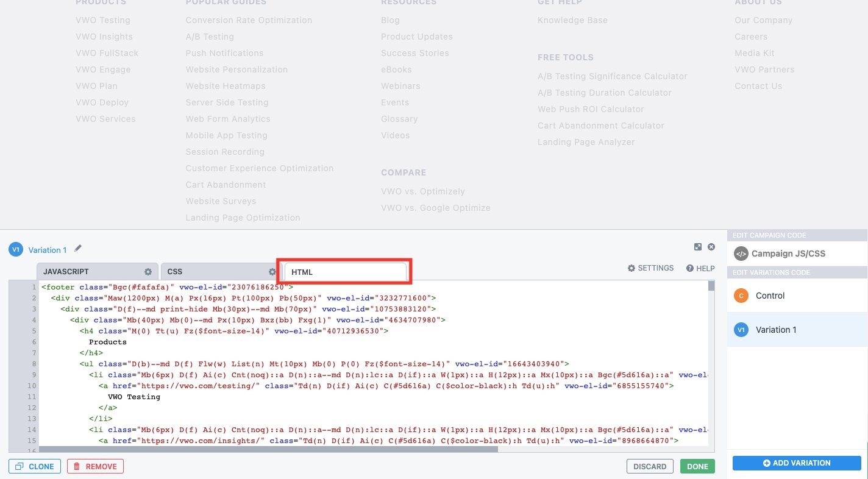Image resolution: width=868 pixels, height=479 pixels.
Task: Open Cart Abandonment guide link
Action: pos(226,185)
